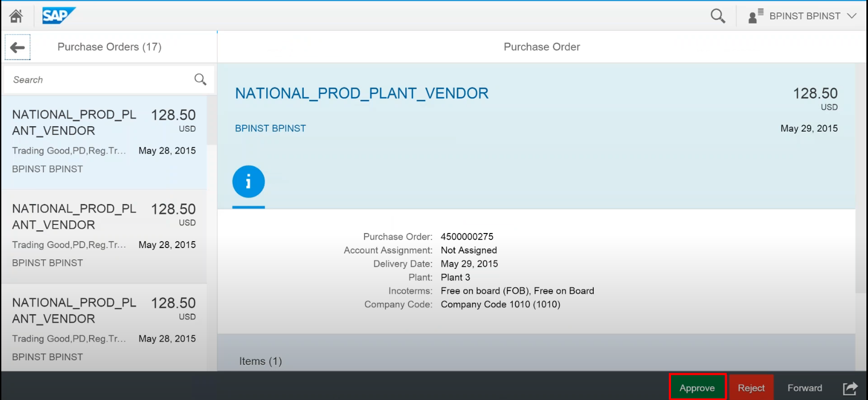Expand the BPINST BPINST user menu chevron

coord(852,16)
